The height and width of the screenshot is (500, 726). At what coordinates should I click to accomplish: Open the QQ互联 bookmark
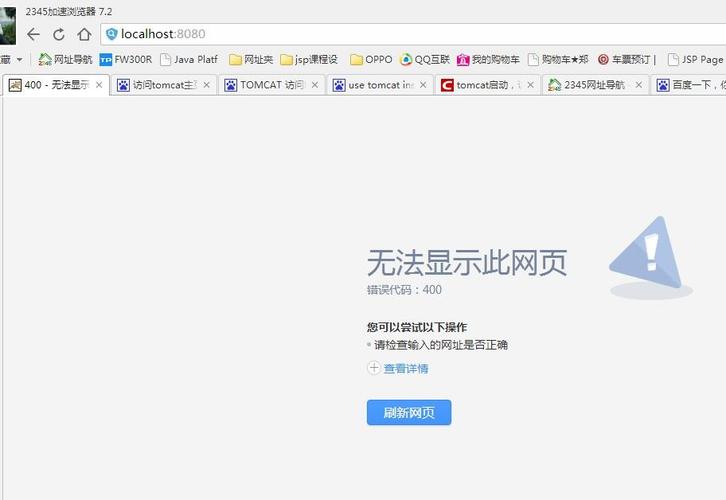425,59
